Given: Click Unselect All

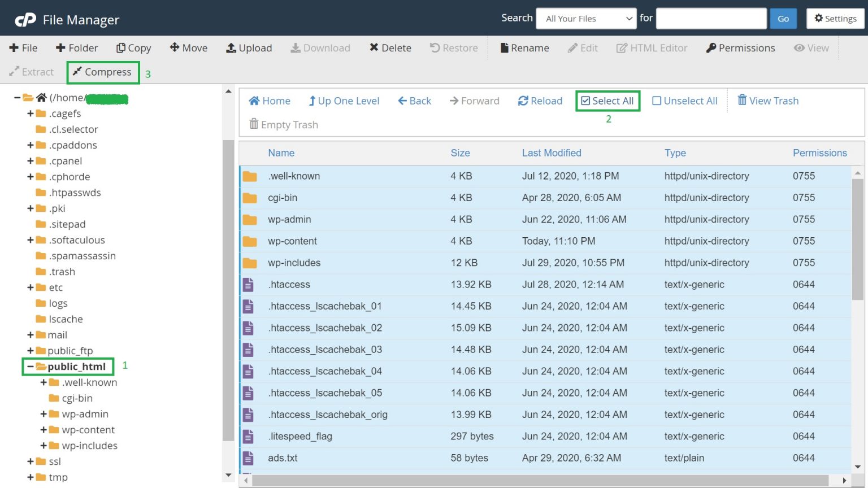Looking at the screenshot, I should tap(684, 101).
